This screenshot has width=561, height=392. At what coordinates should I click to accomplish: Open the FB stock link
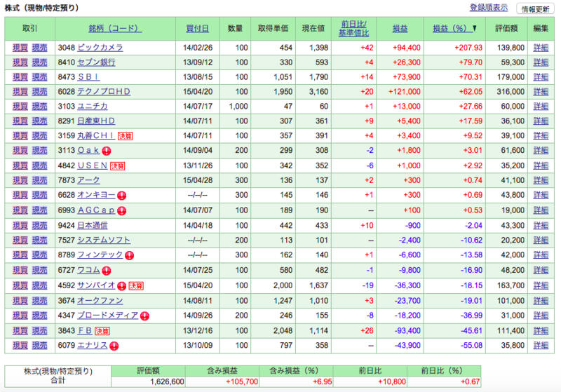(85, 330)
